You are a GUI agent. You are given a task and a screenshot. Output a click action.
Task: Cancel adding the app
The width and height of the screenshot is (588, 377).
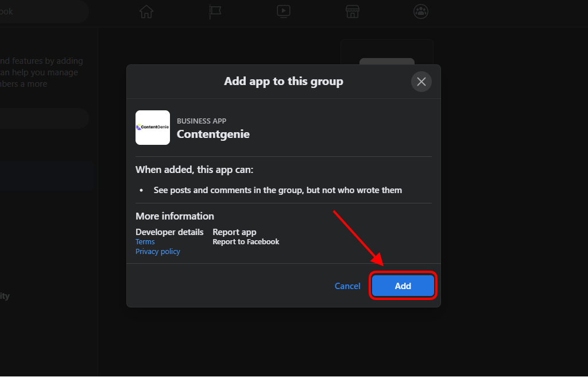click(347, 286)
